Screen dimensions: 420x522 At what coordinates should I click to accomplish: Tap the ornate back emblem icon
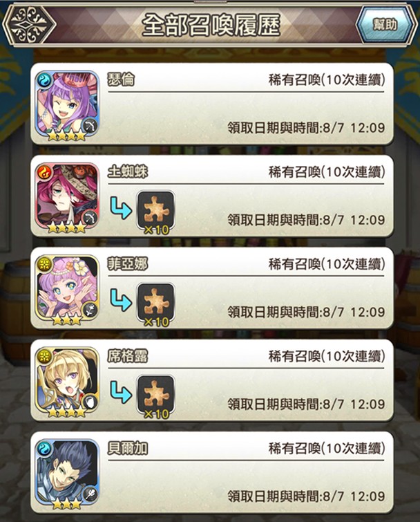coord(29,25)
